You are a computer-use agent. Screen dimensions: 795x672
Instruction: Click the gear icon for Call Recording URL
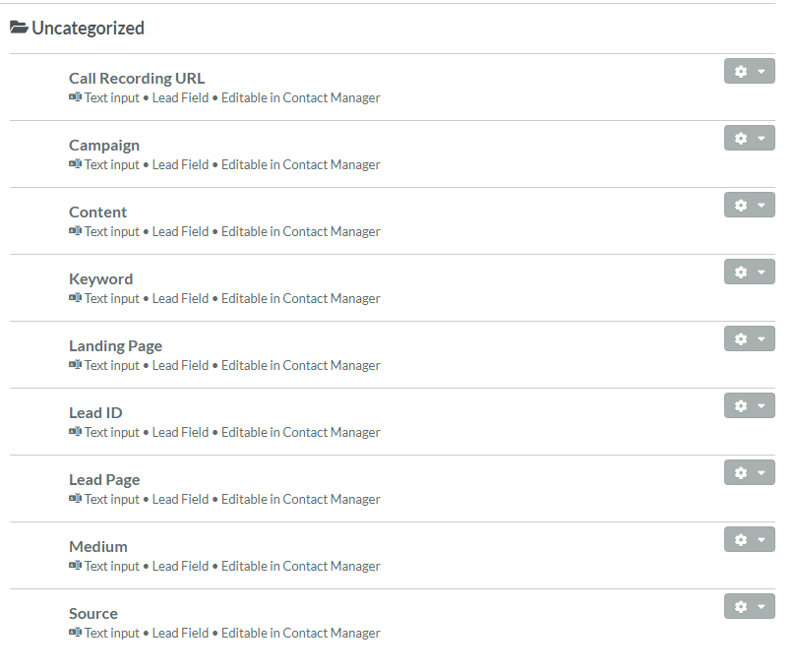click(741, 72)
